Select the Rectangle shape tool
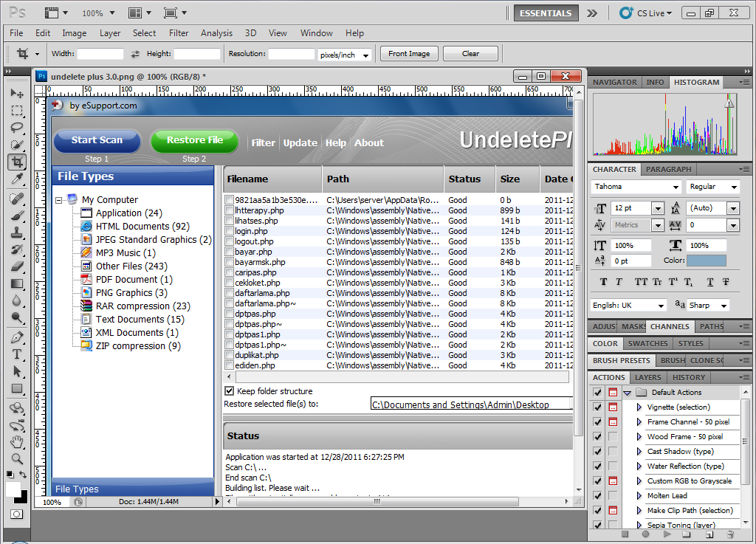Viewport: 756px width, 544px height. coord(17,388)
